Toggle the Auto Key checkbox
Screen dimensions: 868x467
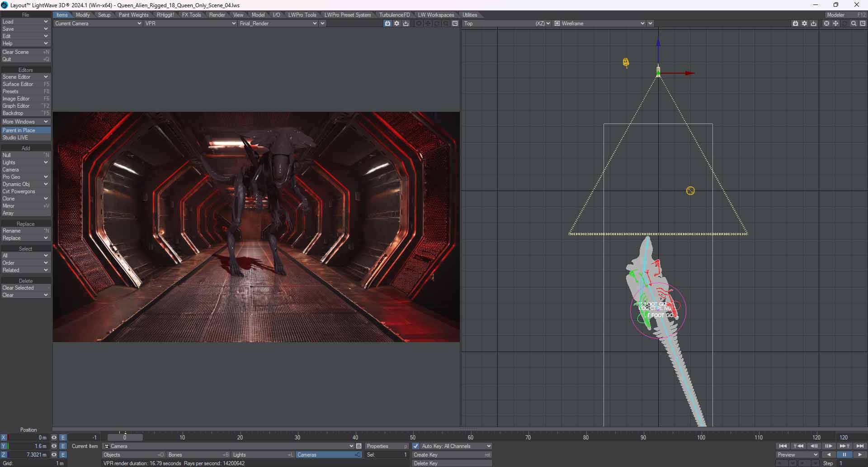click(x=416, y=446)
